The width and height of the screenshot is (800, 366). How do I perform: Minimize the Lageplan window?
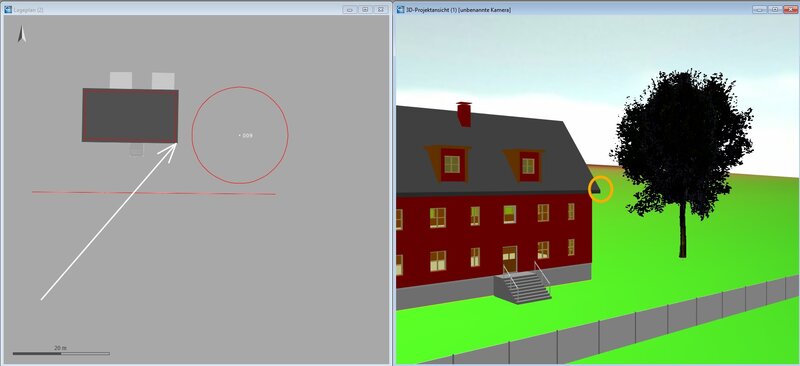coord(350,9)
